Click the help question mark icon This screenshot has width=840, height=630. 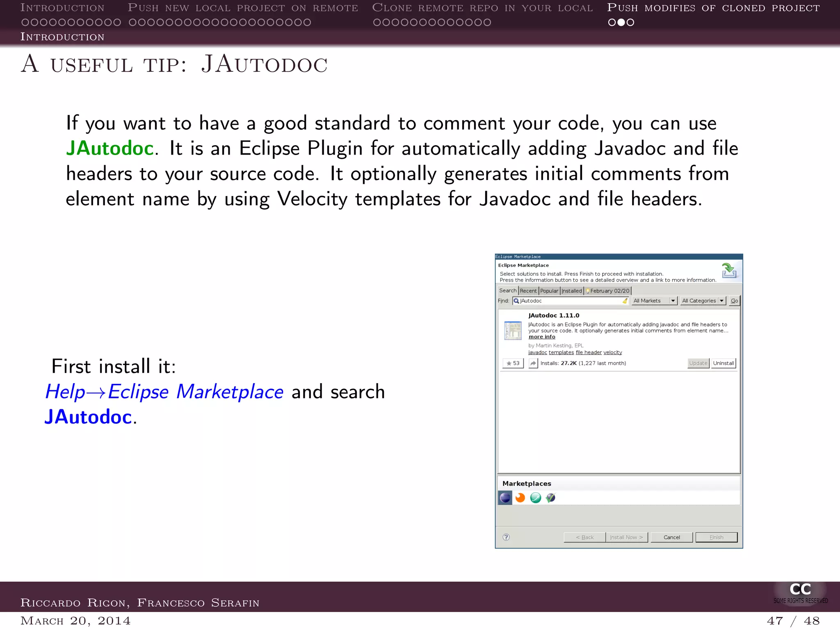point(506,537)
